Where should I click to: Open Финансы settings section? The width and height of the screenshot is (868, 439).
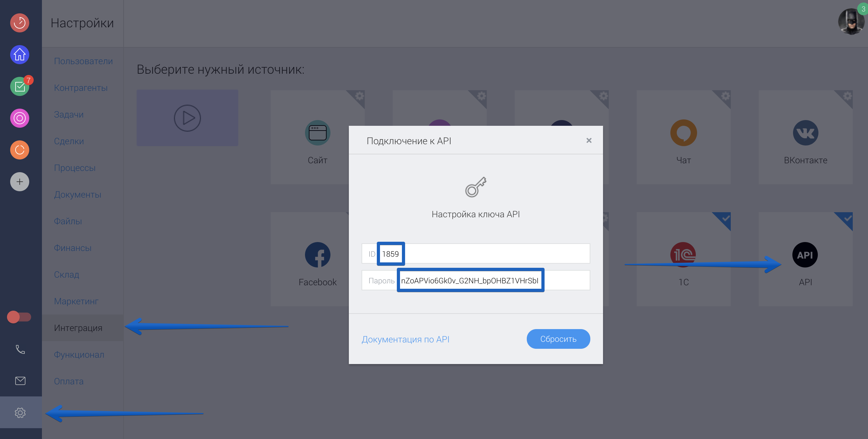tap(72, 248)
